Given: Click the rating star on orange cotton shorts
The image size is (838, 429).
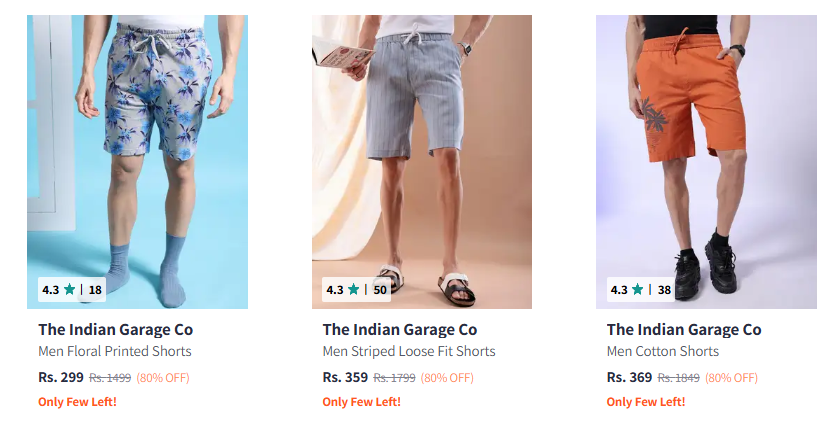Looking at the screenshot, I should (638, 290).
